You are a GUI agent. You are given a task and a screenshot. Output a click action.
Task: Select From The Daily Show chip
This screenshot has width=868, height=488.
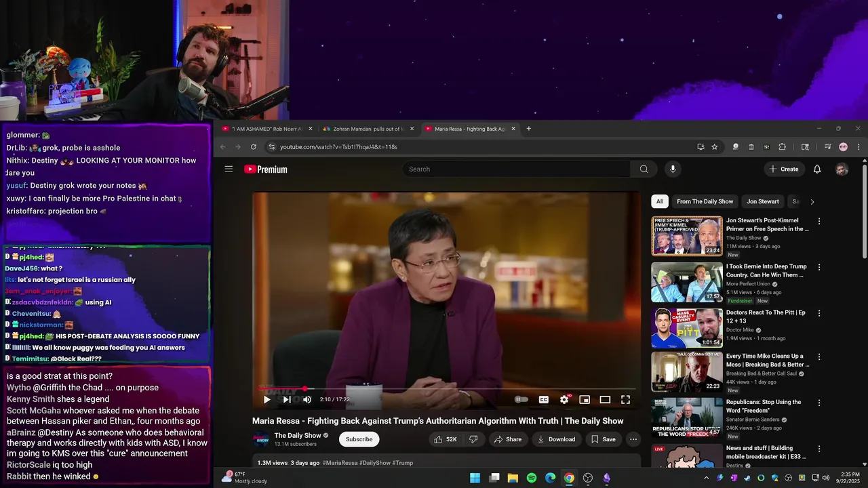[x=705, y=201]
